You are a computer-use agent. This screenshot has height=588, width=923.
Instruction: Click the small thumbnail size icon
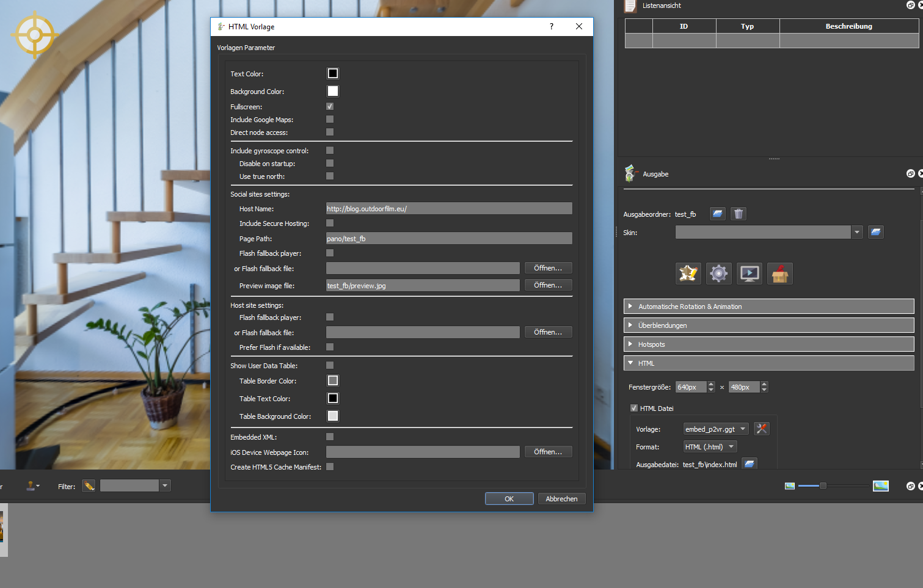[790, 486]
